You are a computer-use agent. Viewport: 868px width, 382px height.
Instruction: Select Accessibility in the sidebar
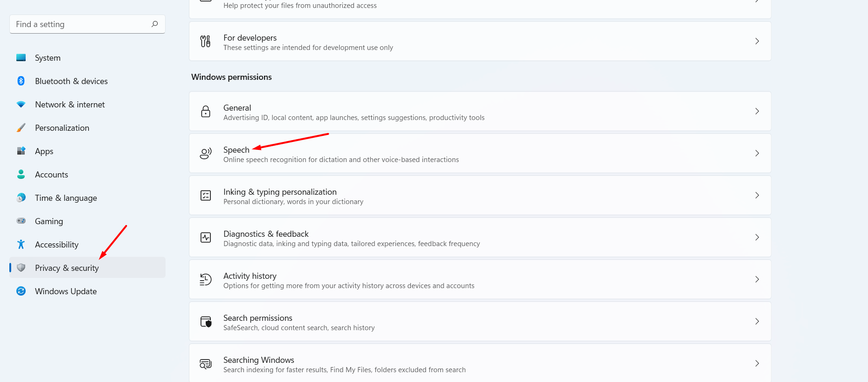[56, 245]
